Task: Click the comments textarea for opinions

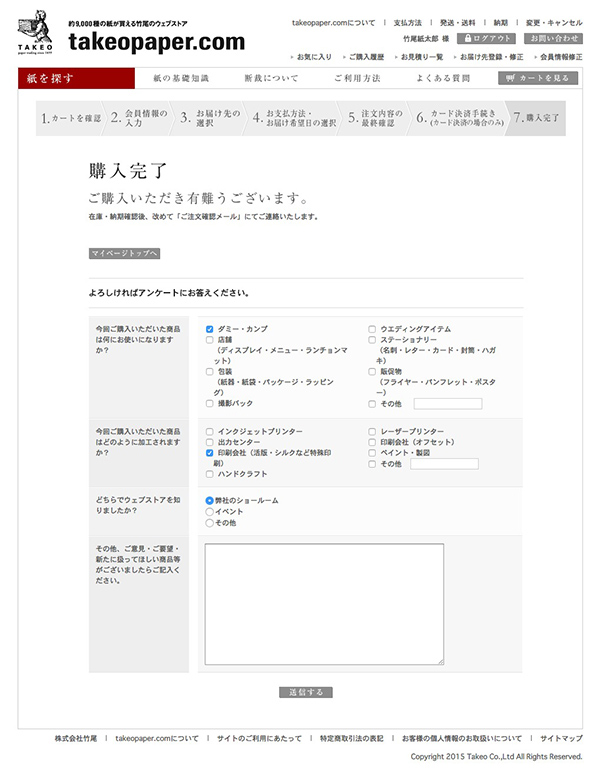Action: [x=324, y=604]
